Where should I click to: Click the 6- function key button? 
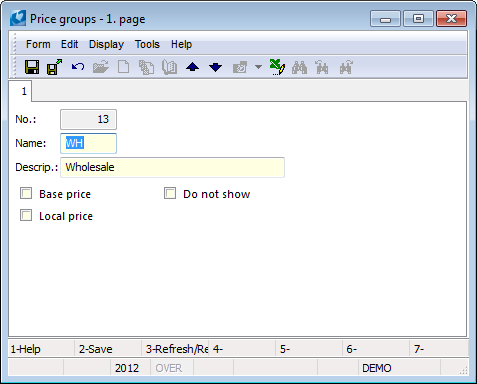376,349
